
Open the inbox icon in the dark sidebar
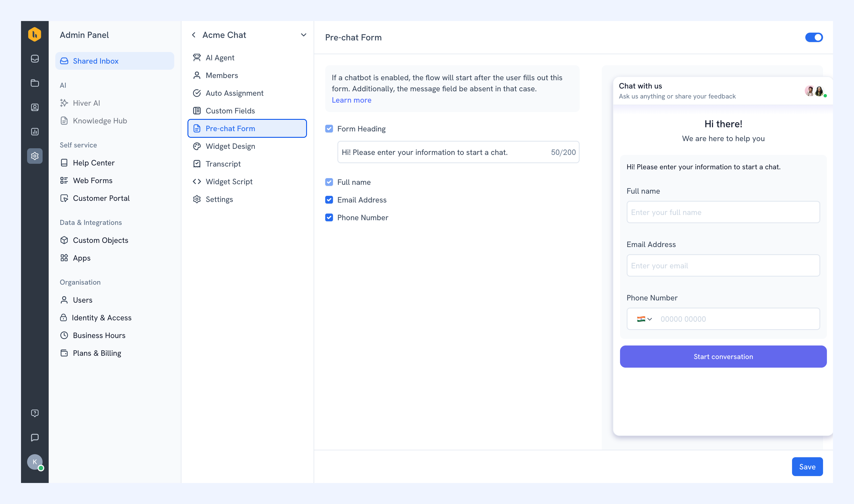35,59
